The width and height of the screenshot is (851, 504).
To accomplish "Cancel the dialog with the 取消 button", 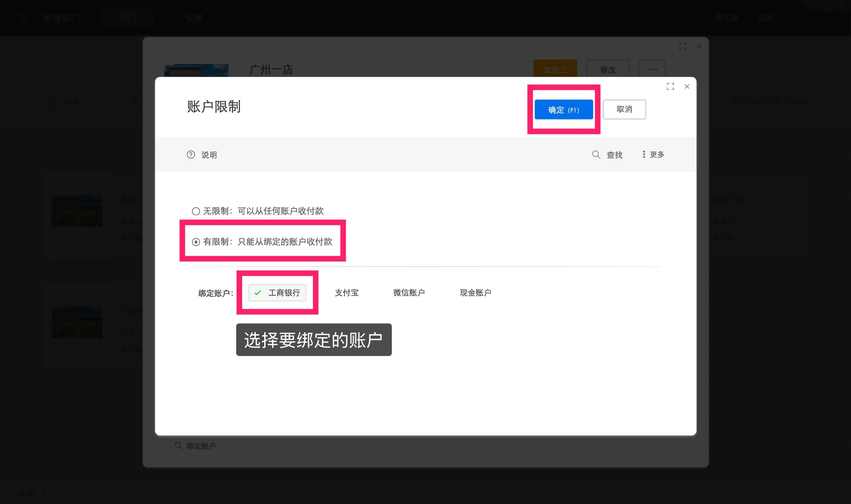I will [x=624, y=109].
